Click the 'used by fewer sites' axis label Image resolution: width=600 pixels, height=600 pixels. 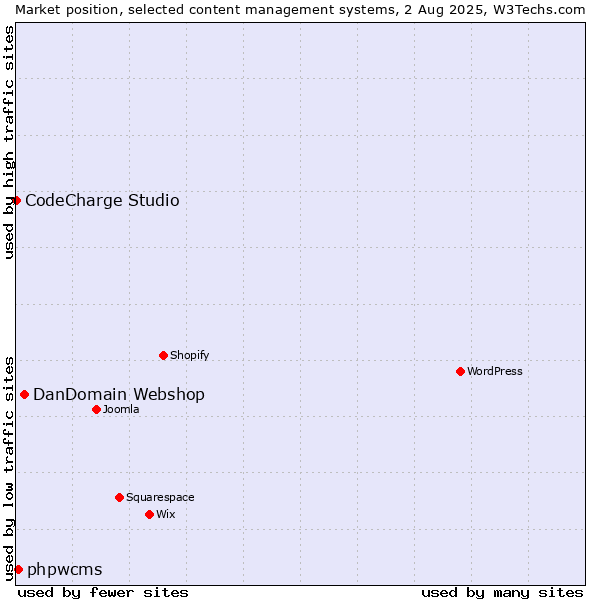103,593
